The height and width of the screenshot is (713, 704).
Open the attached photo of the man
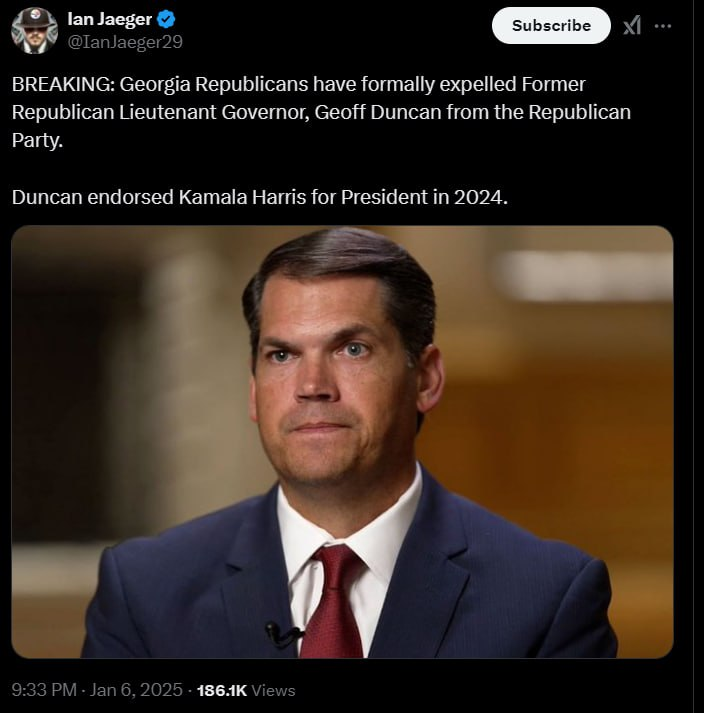coord(342,441)
